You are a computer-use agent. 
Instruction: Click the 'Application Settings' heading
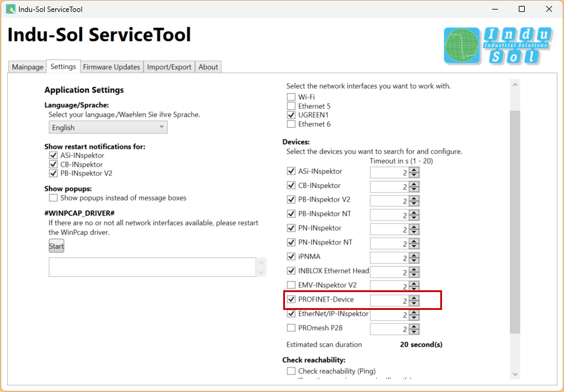[84, 90]
